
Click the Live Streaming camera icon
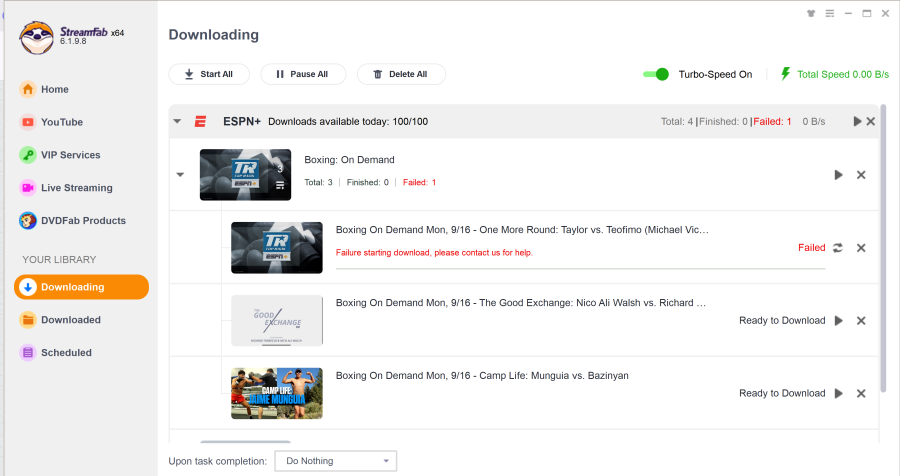pos(28,187)
